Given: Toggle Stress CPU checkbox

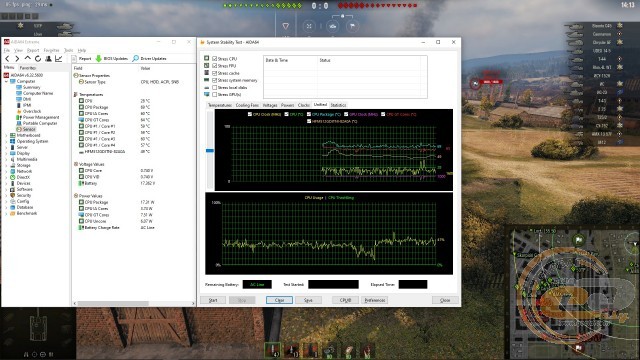Looking at the screenshot, I should tap(215, 59).
